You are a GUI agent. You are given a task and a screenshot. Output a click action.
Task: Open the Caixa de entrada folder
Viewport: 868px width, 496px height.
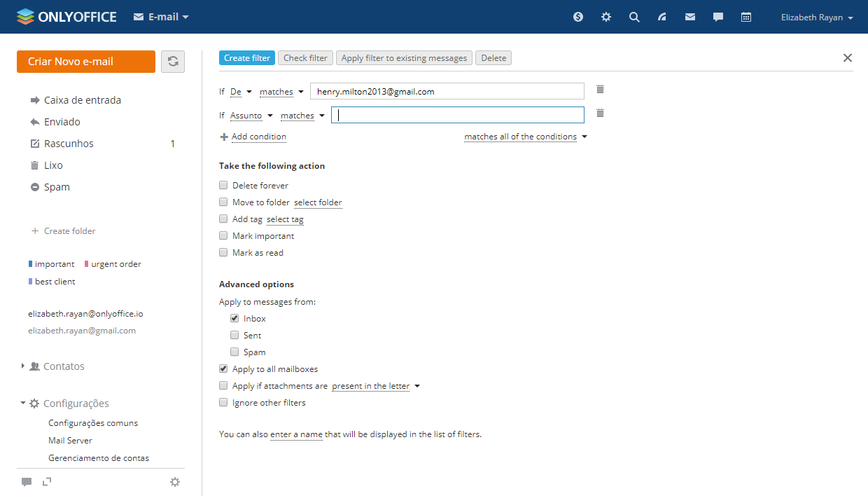click(82, 100)
